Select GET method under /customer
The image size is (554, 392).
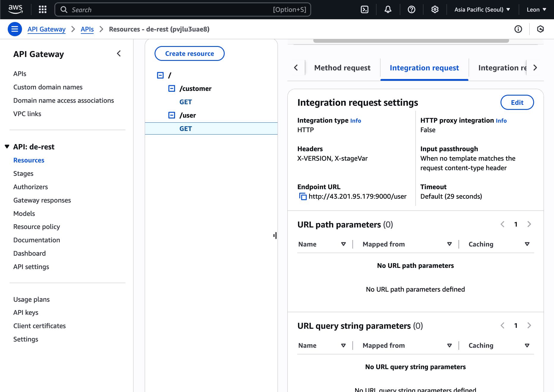point(186,102)
